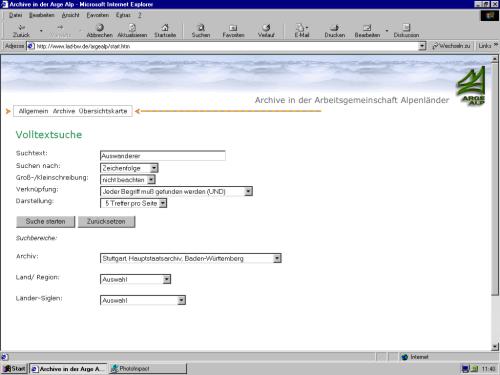
Task: Click the Suche starten button
Action: pyautogui.click(x=46, y=222)
